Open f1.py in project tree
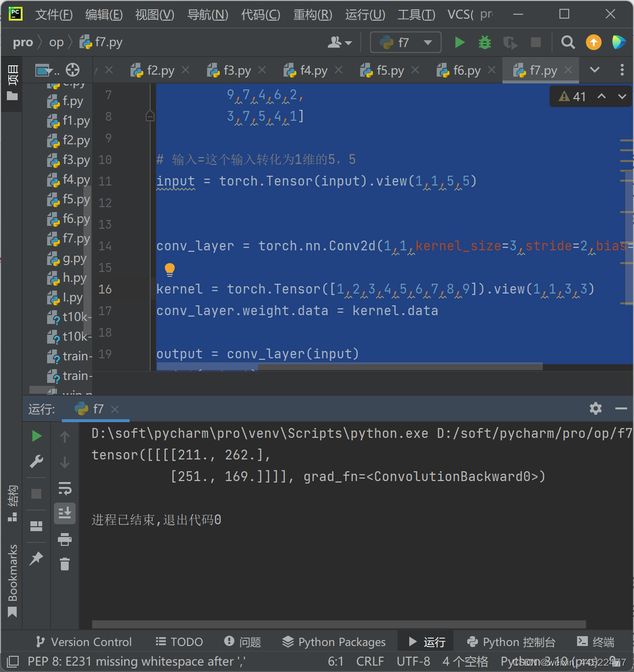 pyautogui.click(x=69, y=121)
